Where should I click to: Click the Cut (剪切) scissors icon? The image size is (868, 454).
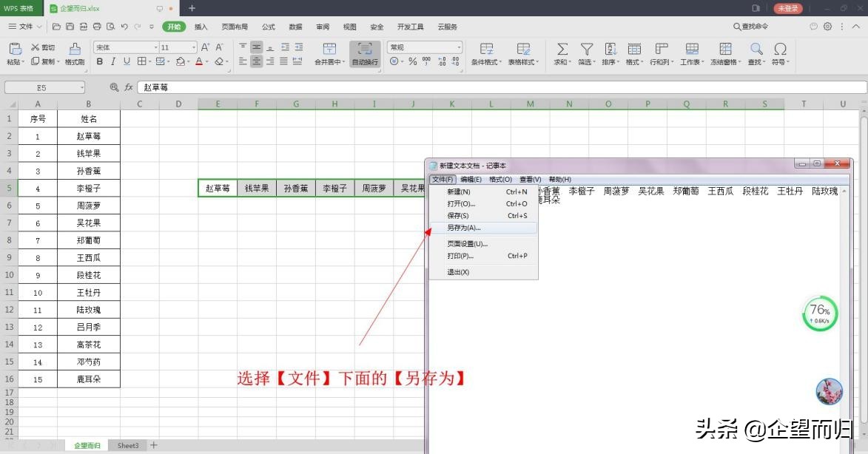point(36,47)
